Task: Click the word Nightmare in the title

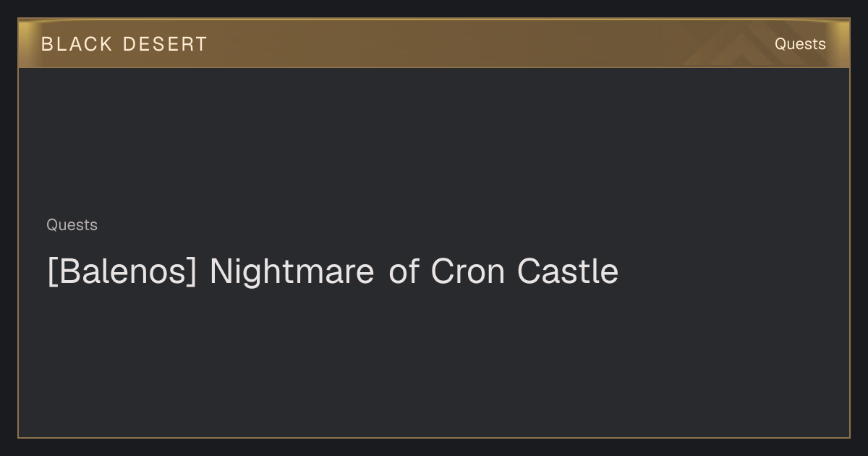Action: (x=292, y=272)
